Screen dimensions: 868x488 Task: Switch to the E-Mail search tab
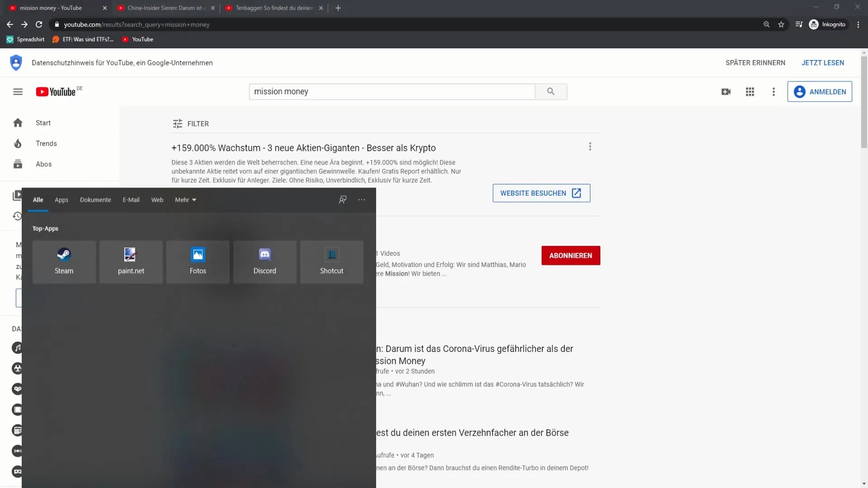coord(131,200)
